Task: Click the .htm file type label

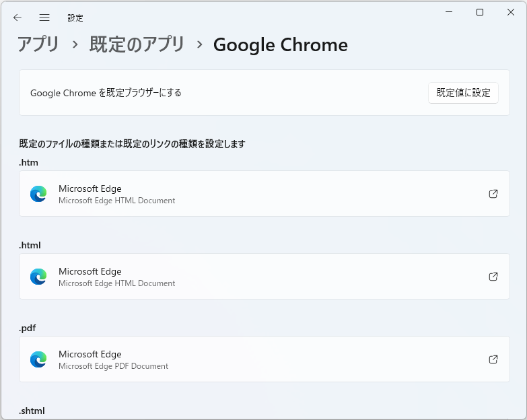Action: click(x=28, y=163)
